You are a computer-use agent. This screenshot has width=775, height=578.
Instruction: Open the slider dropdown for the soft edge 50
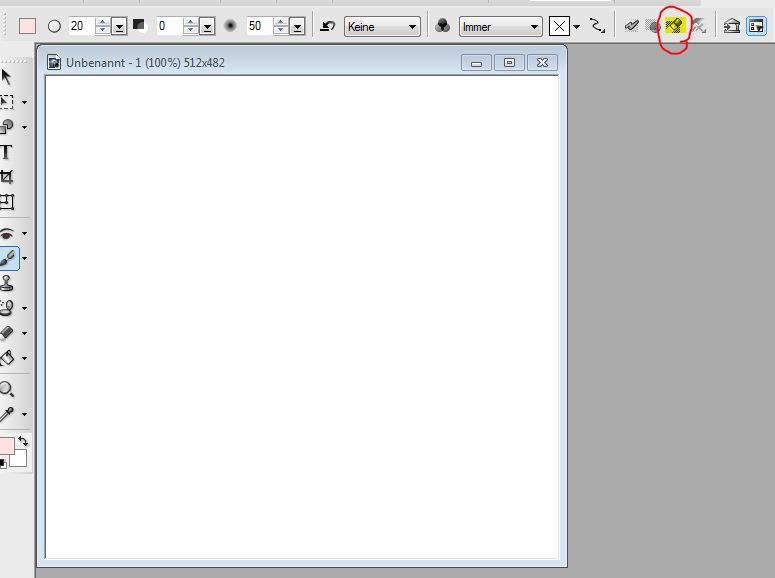pos(297,27)
